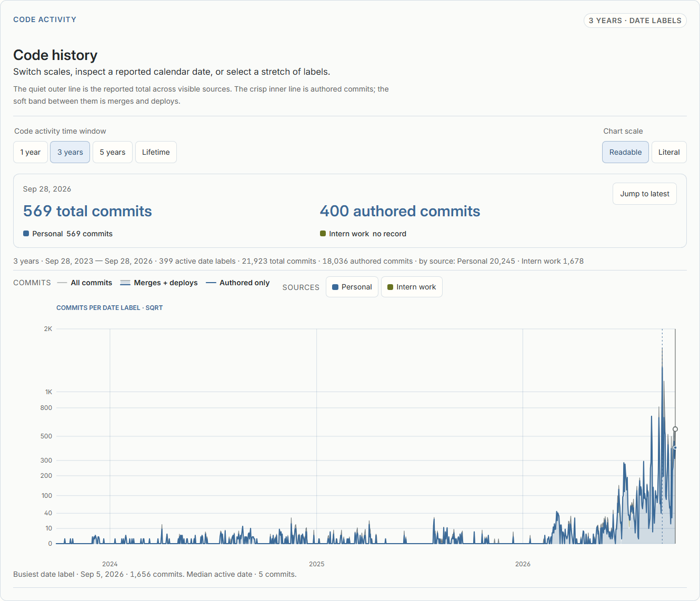Click the 2026 axis label
The height and width of the screenshot is (601, 700).
(523, 564)
